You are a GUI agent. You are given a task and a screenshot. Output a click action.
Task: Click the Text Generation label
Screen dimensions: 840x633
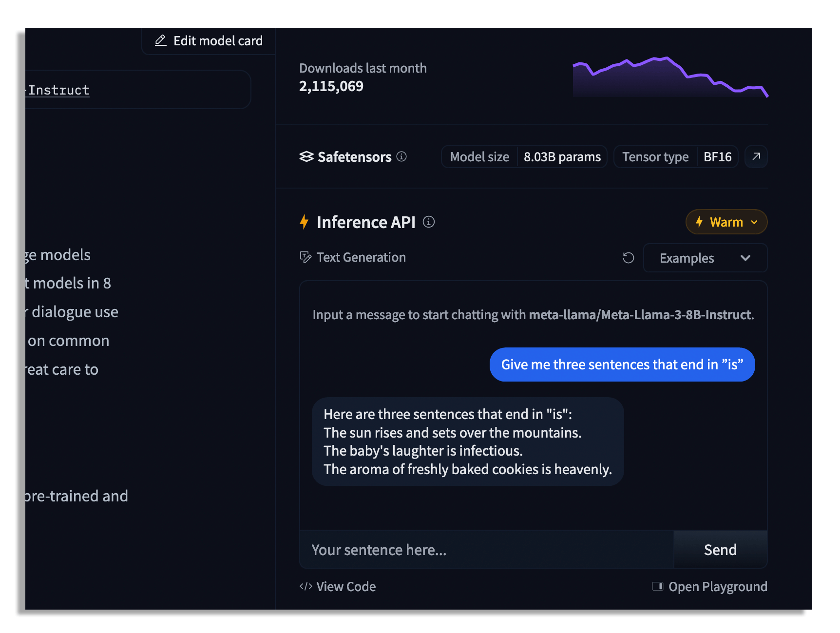[x=361, y=257]
